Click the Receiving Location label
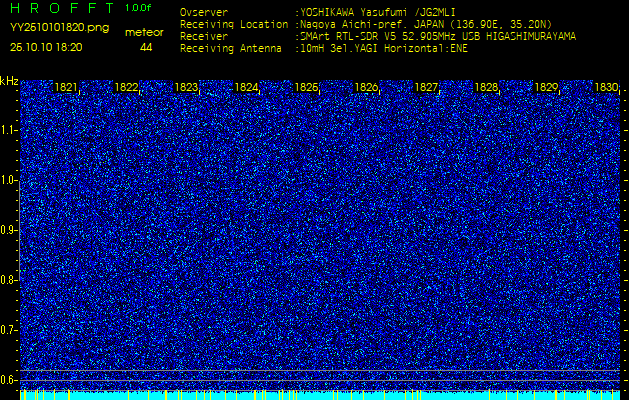This screenshot has height=400, width=629. (234, 24)
